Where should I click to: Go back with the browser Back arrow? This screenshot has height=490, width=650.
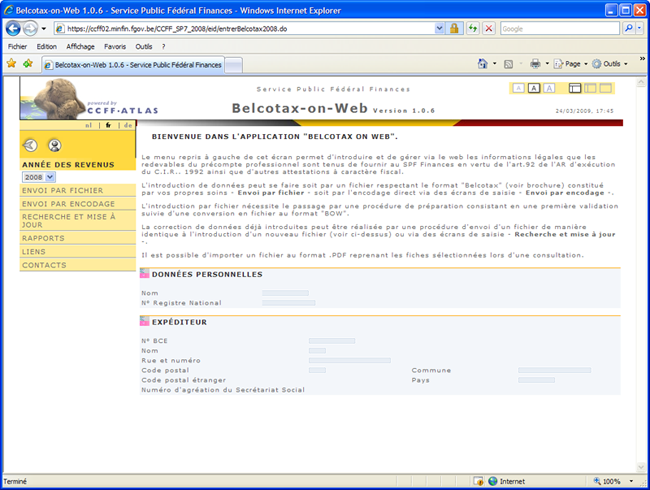click(13, 29)
